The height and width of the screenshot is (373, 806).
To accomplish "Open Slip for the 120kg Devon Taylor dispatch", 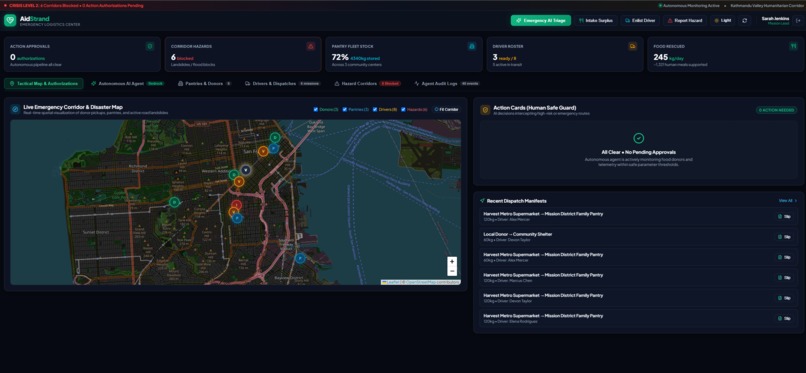I will coord(784,298).
